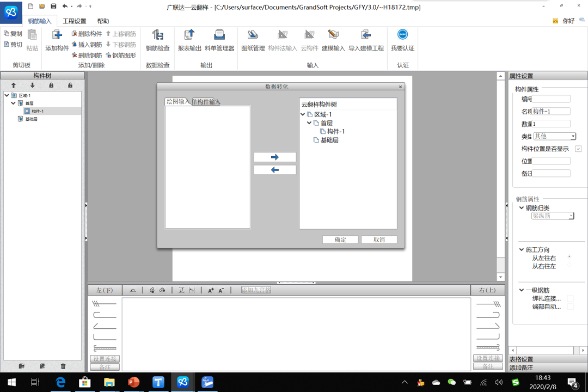Screen dimensions: 588x392
Task: Collapse 区域-1 in left 构件树
Action: click(7, 95)
